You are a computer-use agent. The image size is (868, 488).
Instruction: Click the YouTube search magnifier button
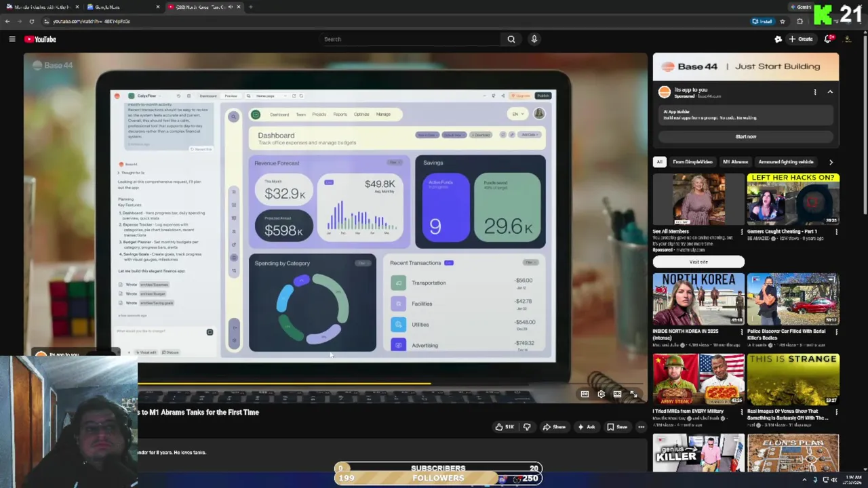pos(511,39)
